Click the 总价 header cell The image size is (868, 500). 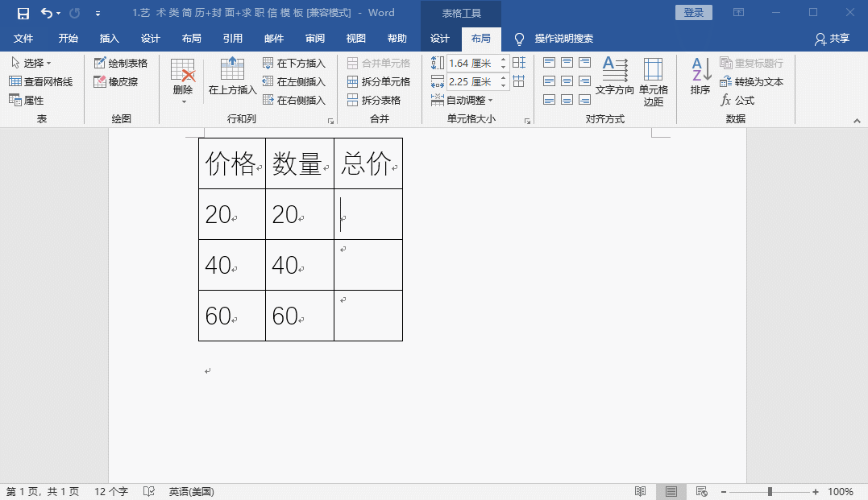(x=368, y=163)
